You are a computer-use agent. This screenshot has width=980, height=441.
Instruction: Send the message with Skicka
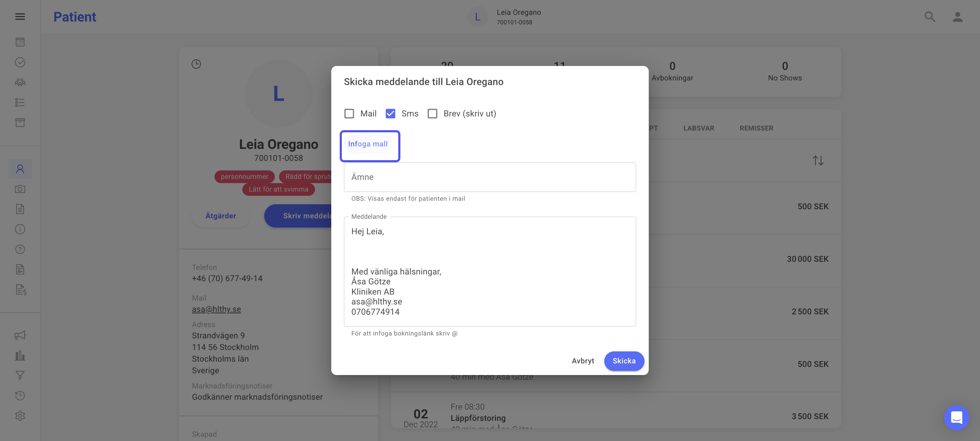624,361
